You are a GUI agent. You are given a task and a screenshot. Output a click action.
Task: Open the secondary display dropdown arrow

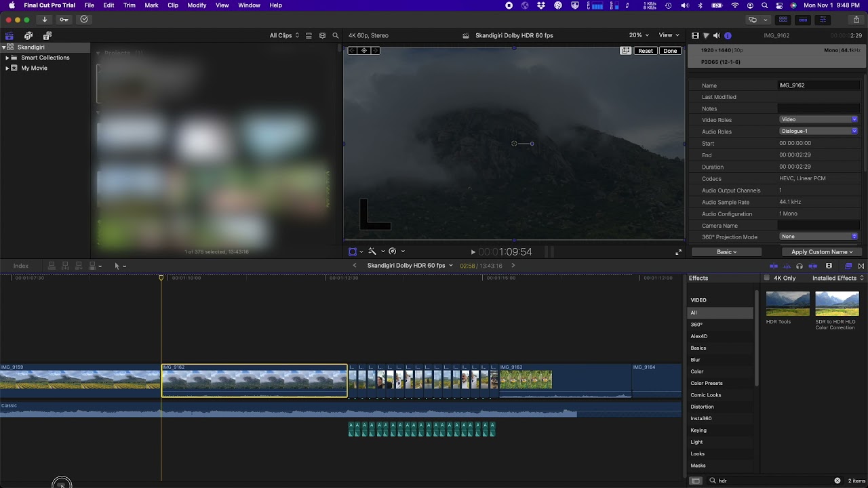tap(766, 20)
